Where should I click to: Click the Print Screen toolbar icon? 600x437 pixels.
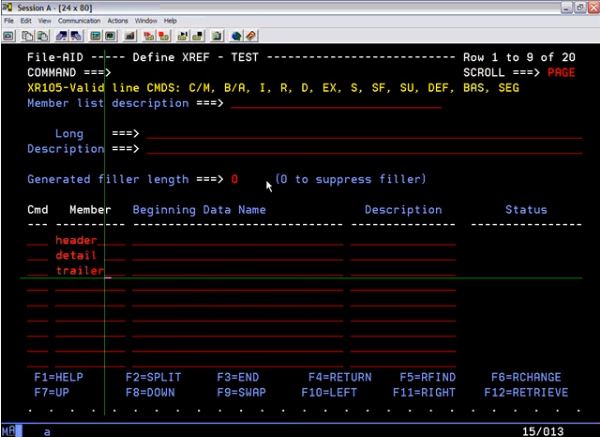(x=8, y=36)
